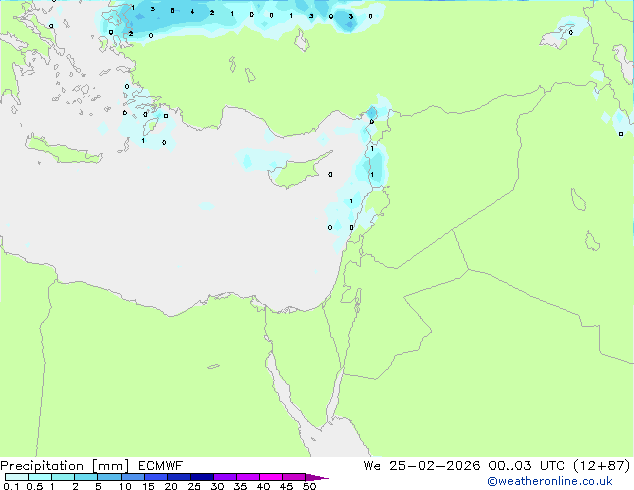Click the 45–50 mm legend swatch
The image size is (634, 490).
point(294,477)
